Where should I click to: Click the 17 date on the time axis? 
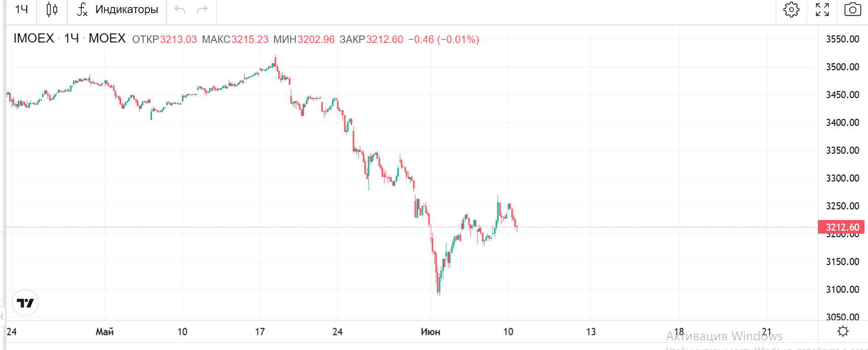(260, 332)
